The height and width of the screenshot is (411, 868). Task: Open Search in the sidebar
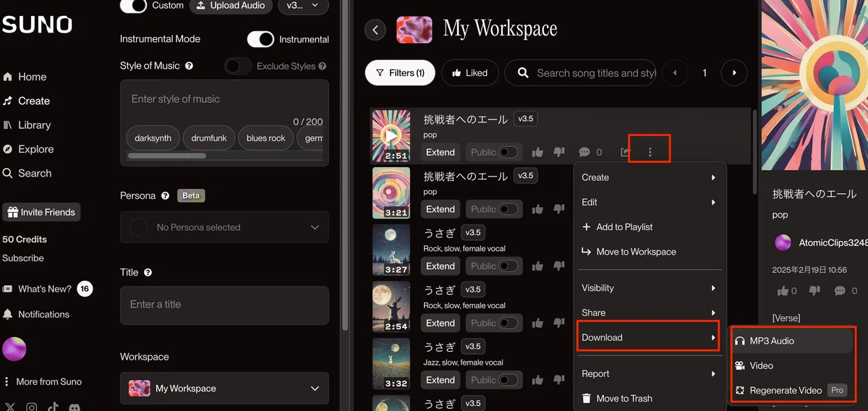tap(27, 173)
